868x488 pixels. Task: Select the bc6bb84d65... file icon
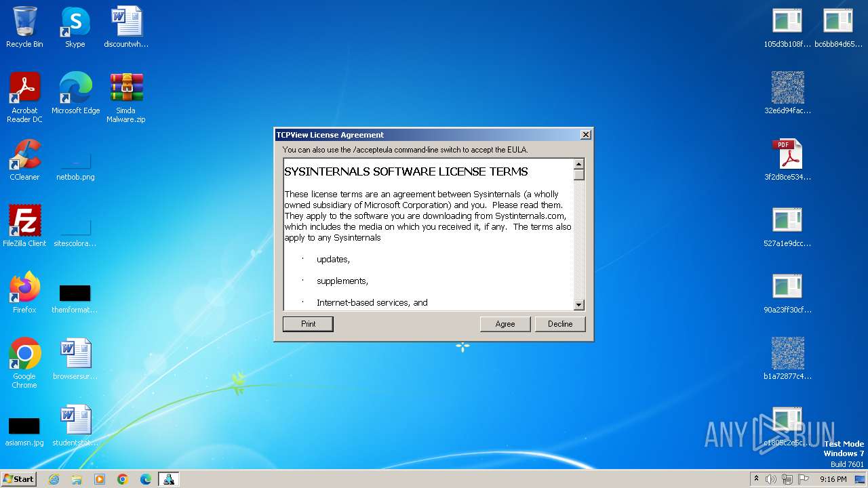[838, 27]
